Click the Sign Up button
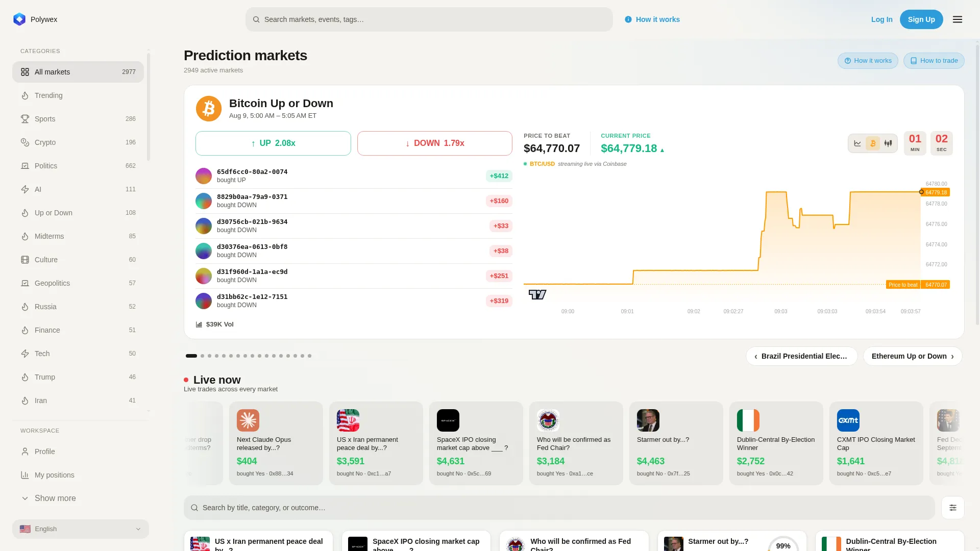Image resolution: width=980 pixels, height=551 pixels. (921, 19)
